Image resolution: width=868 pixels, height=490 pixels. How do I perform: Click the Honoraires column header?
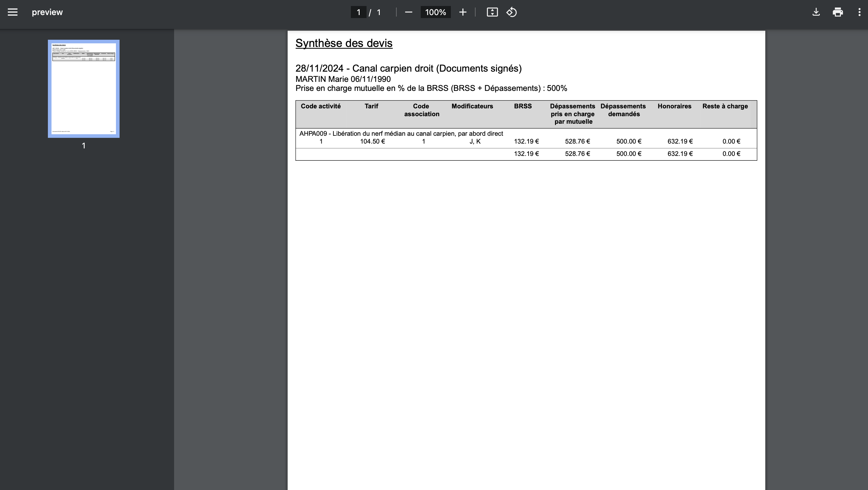tap(674, 106)
